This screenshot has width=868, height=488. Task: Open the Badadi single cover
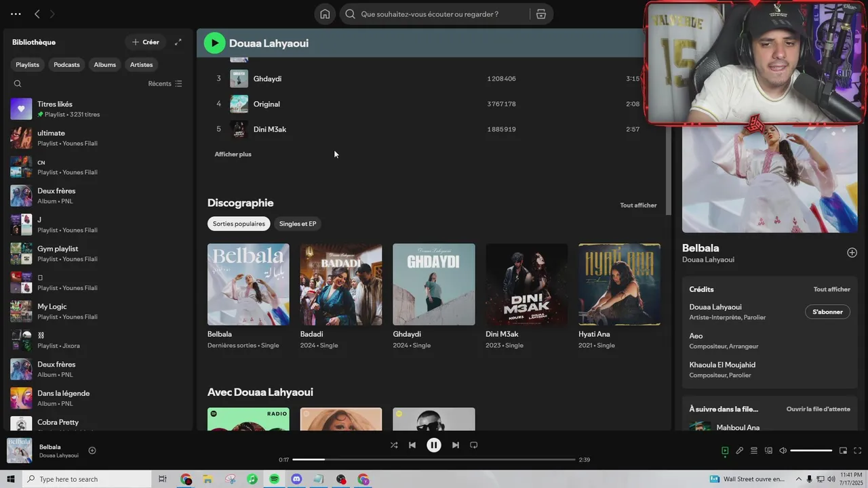(x=341, y=285)
